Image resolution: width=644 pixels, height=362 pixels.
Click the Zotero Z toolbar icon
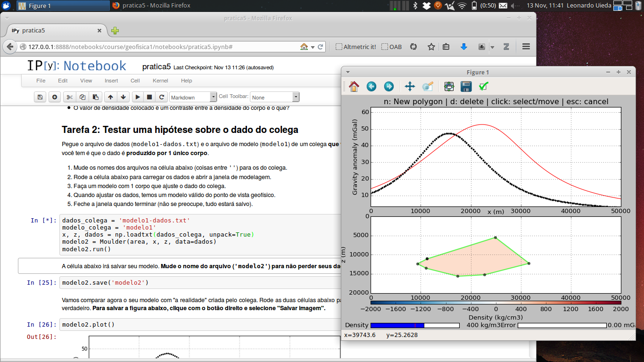coord(507,47)
